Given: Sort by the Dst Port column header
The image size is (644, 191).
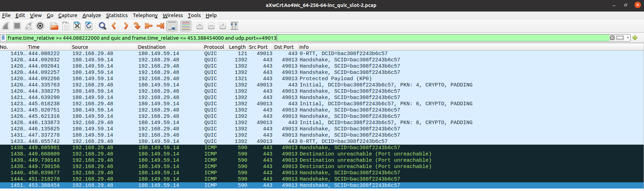Looking at the screenshot, I should [x=286, y=47].
